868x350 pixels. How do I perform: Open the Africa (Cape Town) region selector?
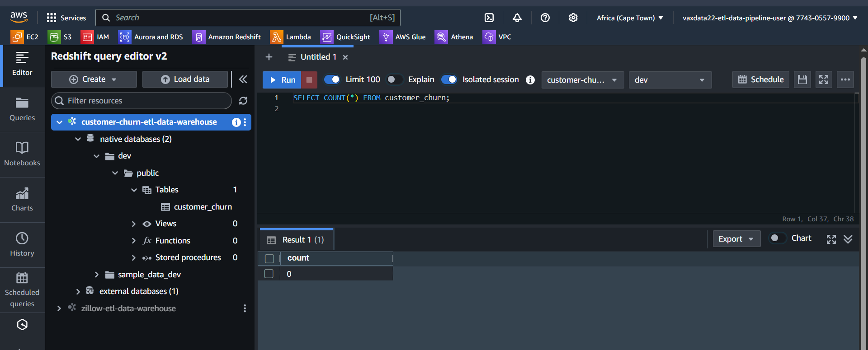tap(630, 18)
